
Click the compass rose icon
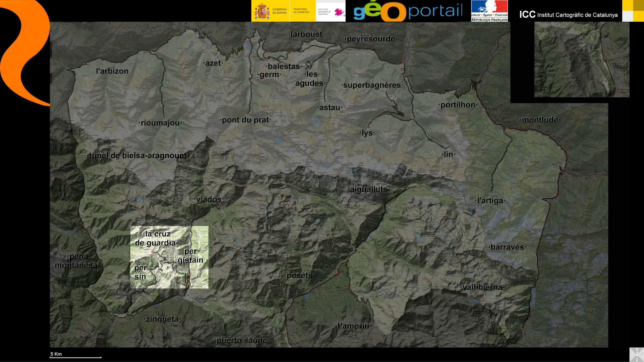point(637,354)
